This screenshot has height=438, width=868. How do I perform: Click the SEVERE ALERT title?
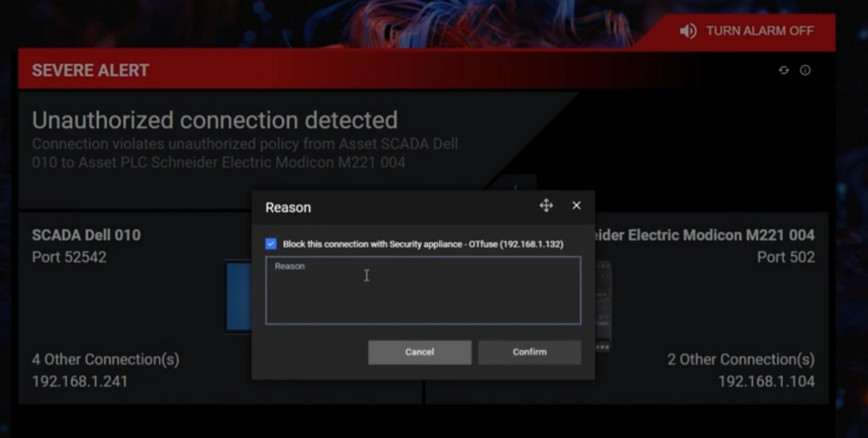coord(90,70)
